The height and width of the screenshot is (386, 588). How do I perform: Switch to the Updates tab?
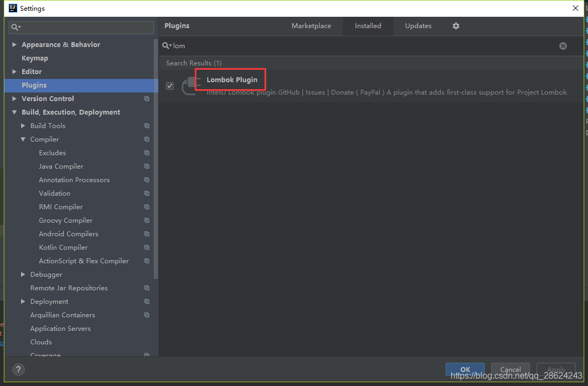(x=418, y=26)
